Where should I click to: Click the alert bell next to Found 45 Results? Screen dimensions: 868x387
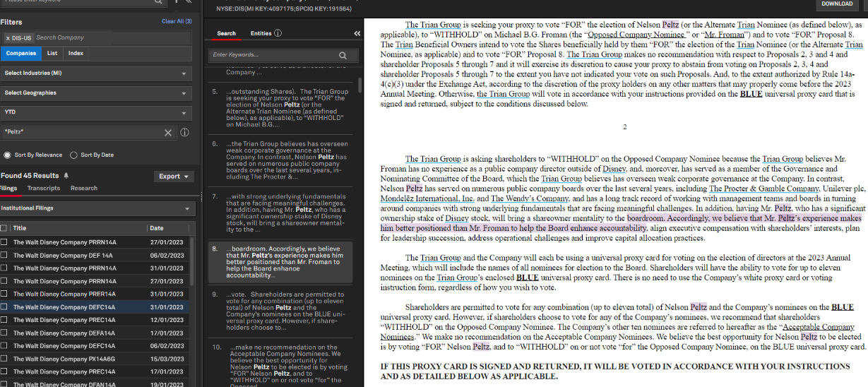point(66,176)
